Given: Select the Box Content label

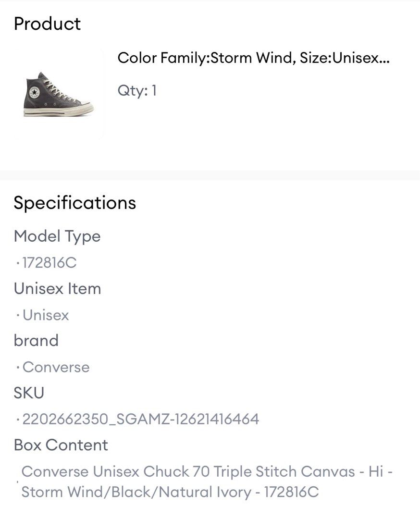Looking at the screenshot, I should coord(61,445).
